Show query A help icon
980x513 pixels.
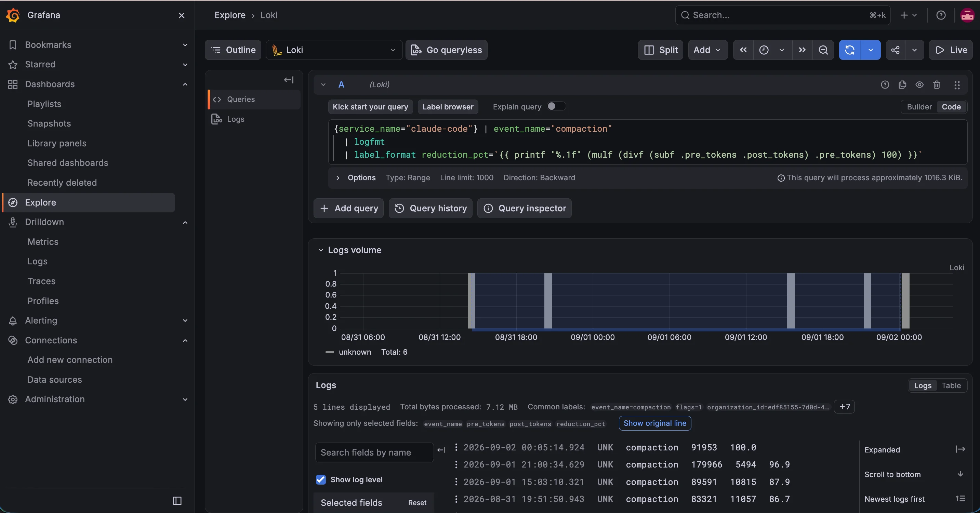coord(885,84)
